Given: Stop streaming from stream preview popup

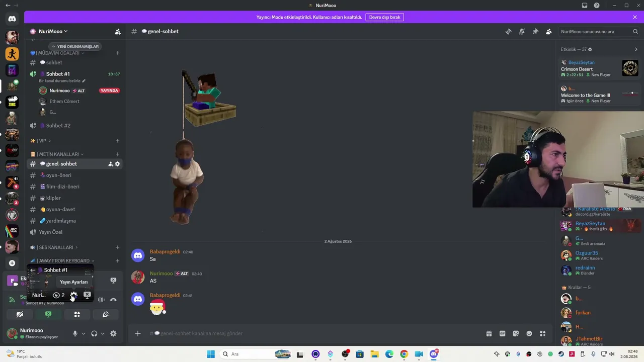Looking at the screenshot, I should (87, 295).
